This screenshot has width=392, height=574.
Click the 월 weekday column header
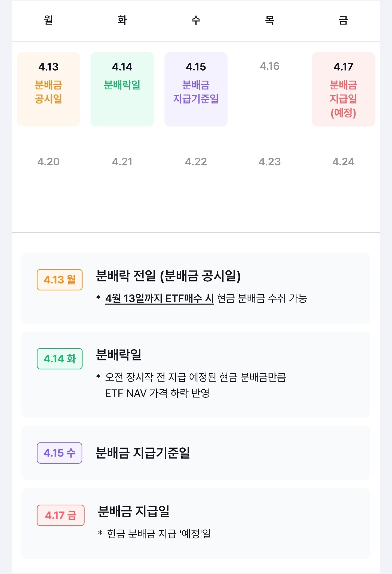[48, 20]
